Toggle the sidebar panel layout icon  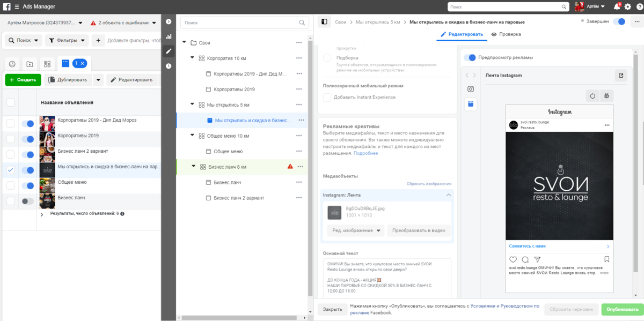coord(324,22)
